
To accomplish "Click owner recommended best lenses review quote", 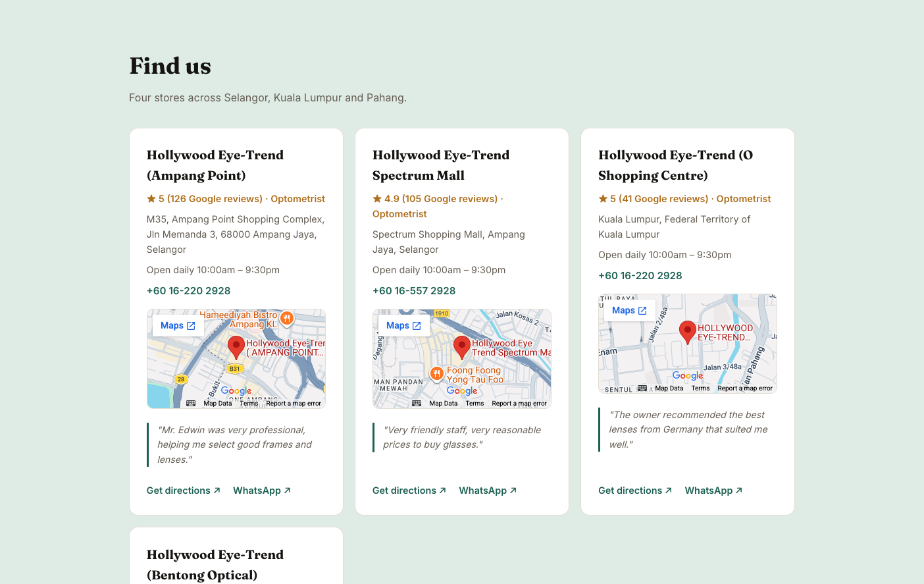I will click(688, 429).
